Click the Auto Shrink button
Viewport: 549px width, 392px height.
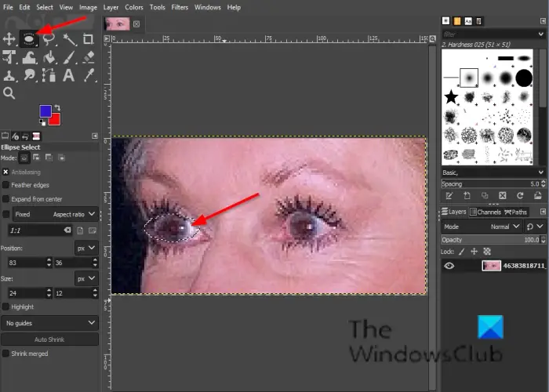pos(49,339)
